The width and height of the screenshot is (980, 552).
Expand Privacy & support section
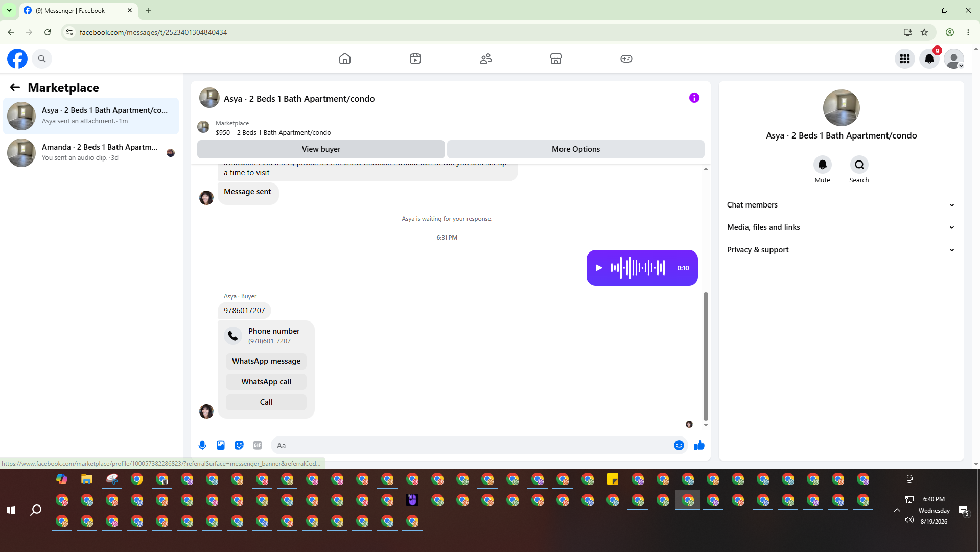(x=841, y=250)
